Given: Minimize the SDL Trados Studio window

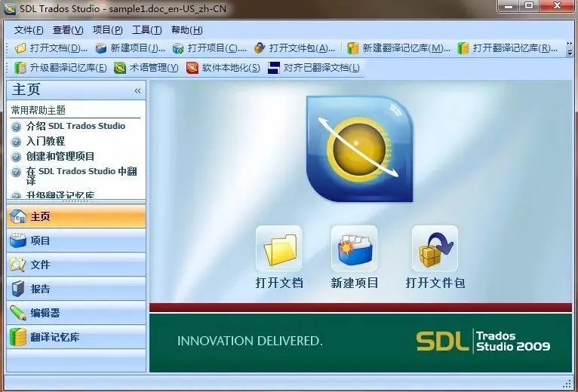Looking at the screenshot, I should (509, 6).
